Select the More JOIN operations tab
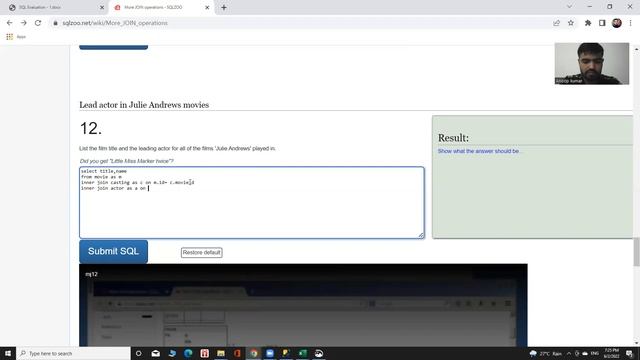The height and width of the screenshot is (360, 640). [x=161, y=7]
